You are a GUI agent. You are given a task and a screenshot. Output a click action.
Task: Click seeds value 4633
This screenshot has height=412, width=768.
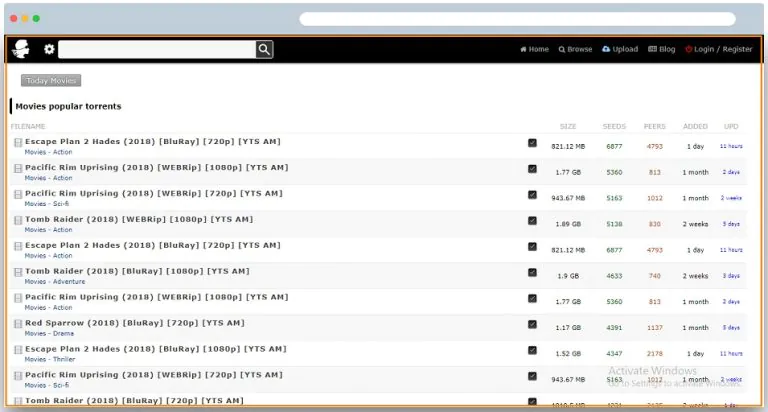click(614, 276)
